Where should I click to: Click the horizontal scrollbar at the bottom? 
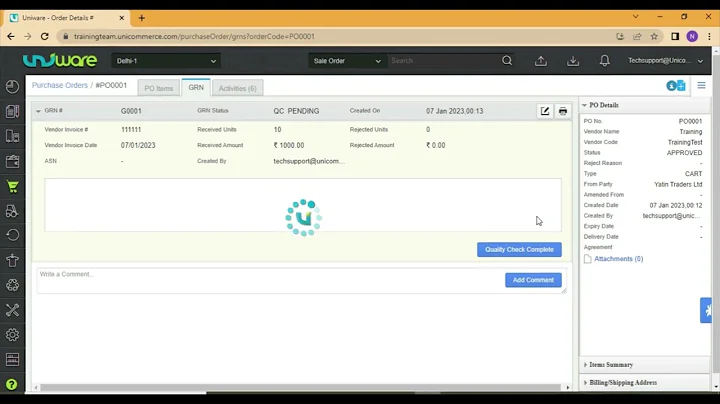[x=301, y=387]
